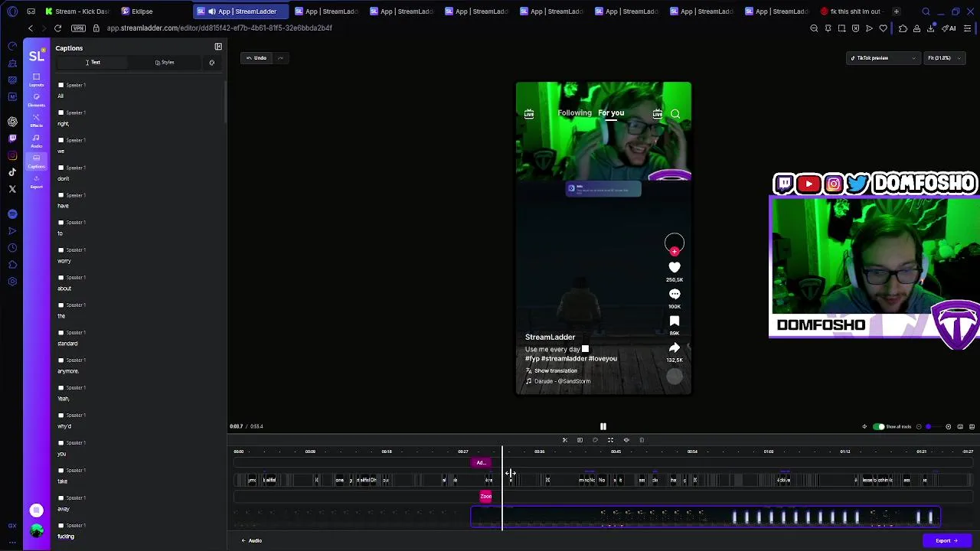This screenshot has width=980, height=551.
Task: Switch to Stream - Kick Dashboard browser tab
Action: (77, 11)
